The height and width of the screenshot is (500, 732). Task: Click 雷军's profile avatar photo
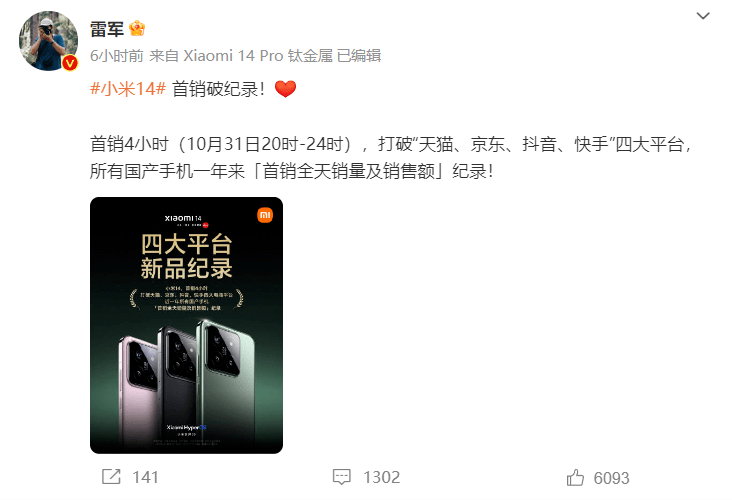48,41
